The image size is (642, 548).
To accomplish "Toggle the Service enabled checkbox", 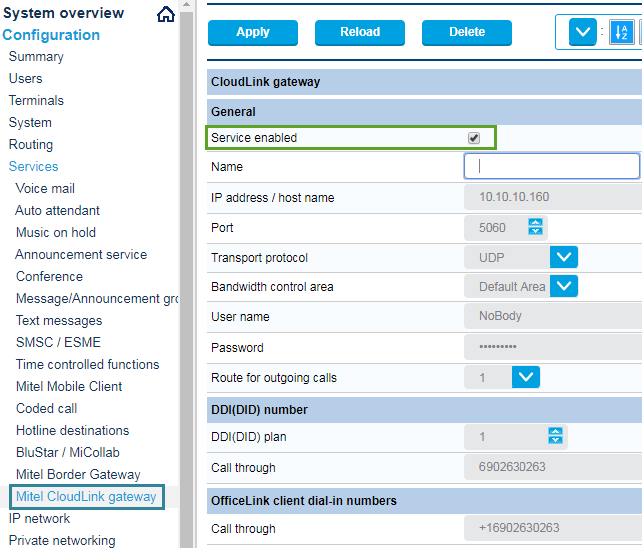I will (474, 138).
